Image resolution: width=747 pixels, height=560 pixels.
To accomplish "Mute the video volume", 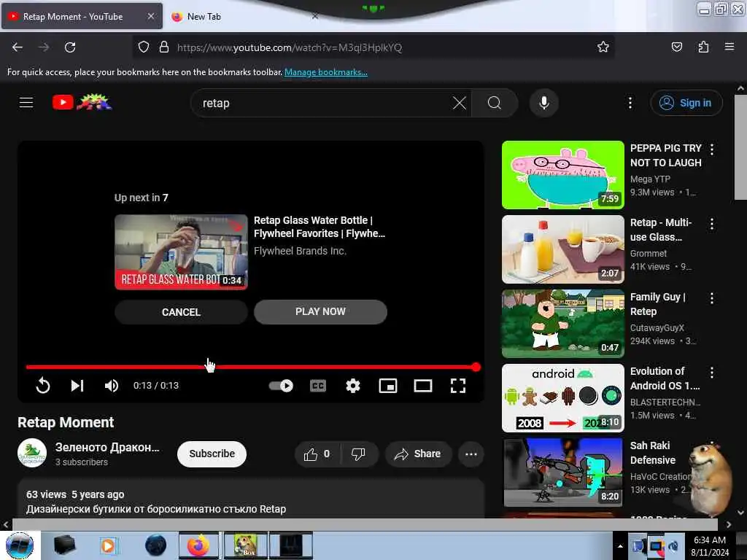I will coord(112,385).
